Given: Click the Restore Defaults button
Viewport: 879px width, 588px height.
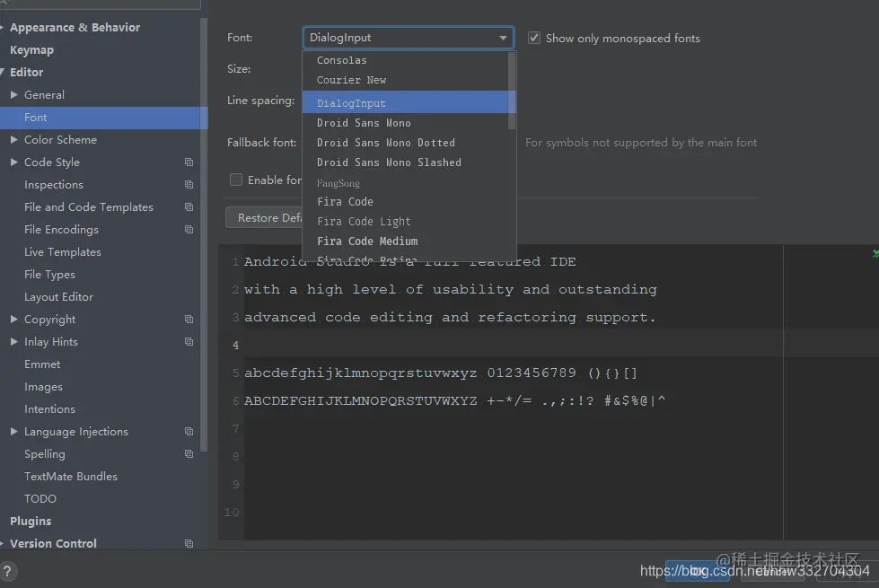Looking at the screenshot, I should click(x=264, y=217).
